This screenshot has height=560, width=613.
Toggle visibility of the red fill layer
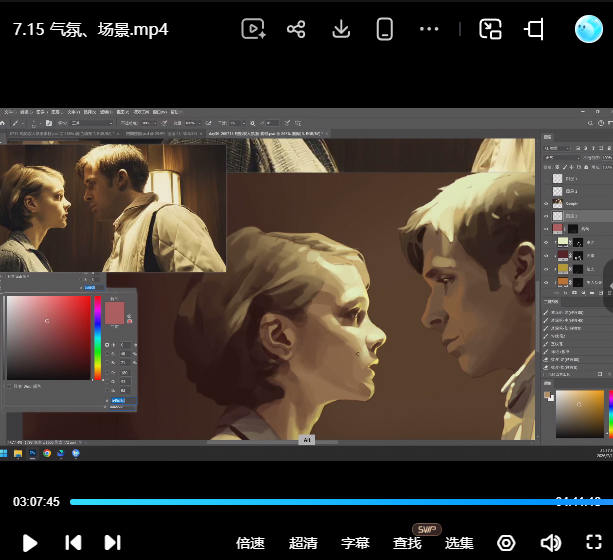point(546,229)
